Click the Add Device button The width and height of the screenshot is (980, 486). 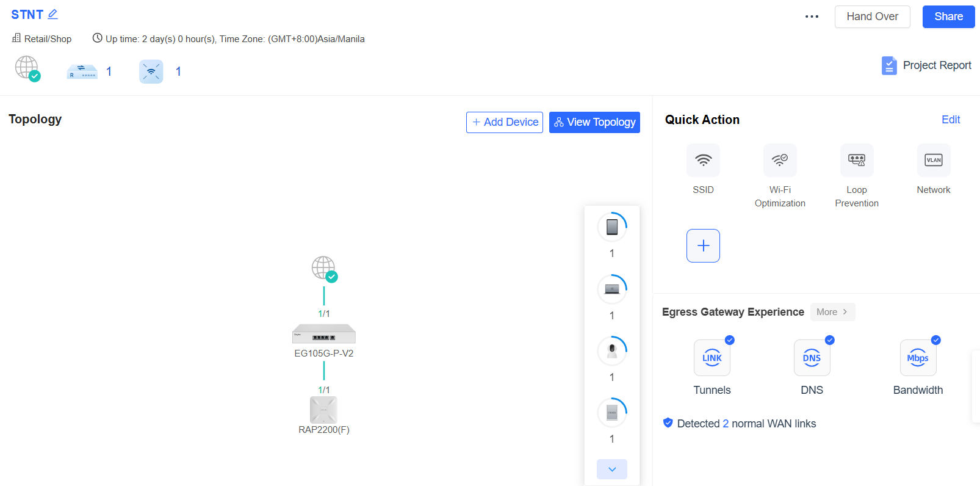(x=505, y=122)
